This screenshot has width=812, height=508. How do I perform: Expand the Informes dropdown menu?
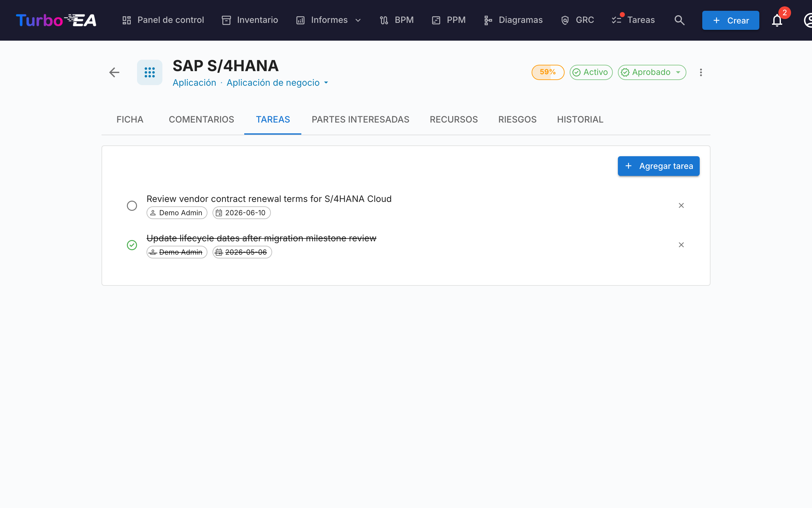(329, 20)
